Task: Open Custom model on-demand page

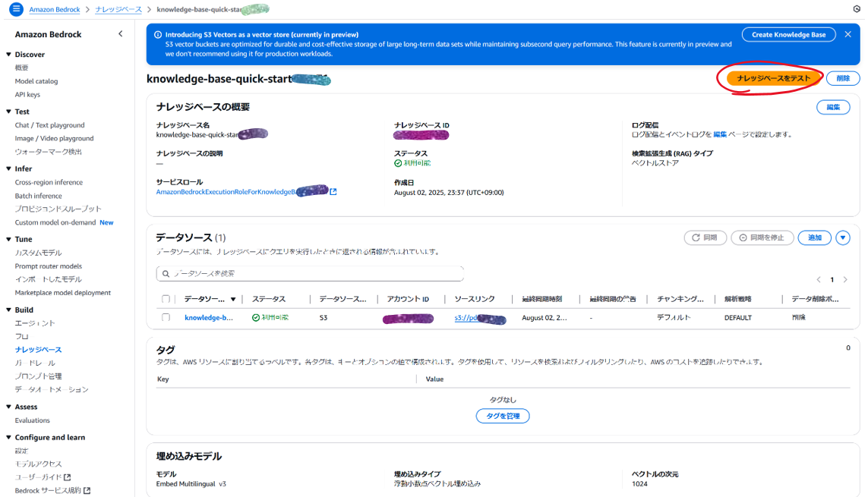Action: (x=55, y=222)
